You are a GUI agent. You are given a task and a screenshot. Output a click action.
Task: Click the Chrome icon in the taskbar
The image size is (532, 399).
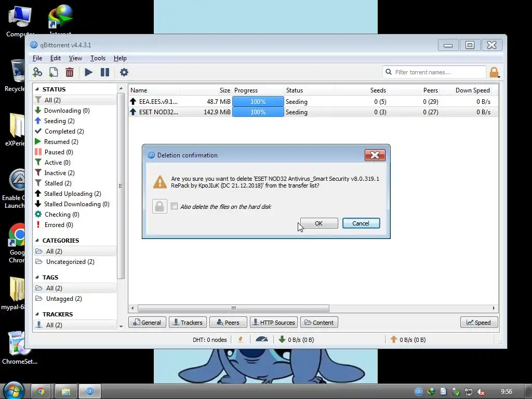[41, 392]
